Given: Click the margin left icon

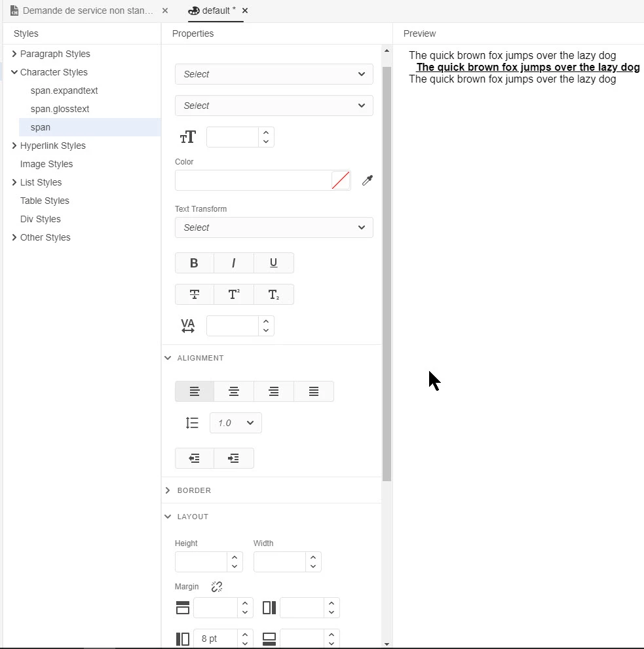Looking at the screenshot, I should tap(182, 639).
